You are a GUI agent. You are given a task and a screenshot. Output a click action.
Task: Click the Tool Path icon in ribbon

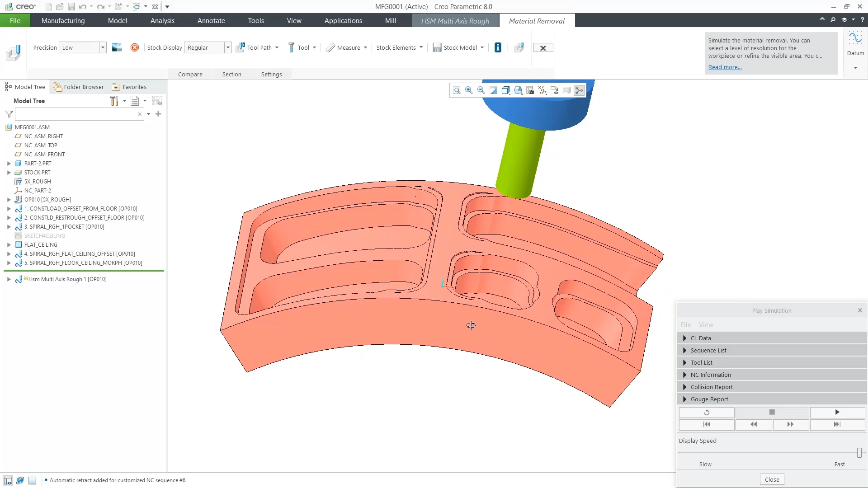click(240, 47)
